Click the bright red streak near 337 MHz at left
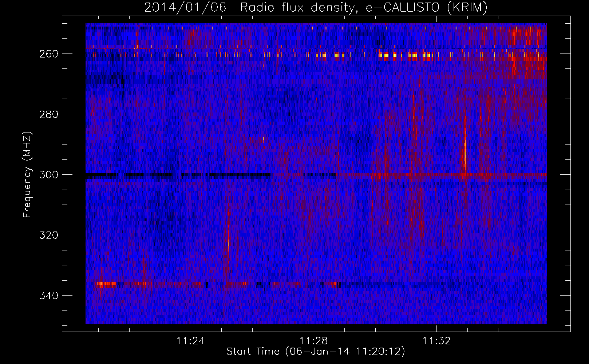 [x=106, y=284]
